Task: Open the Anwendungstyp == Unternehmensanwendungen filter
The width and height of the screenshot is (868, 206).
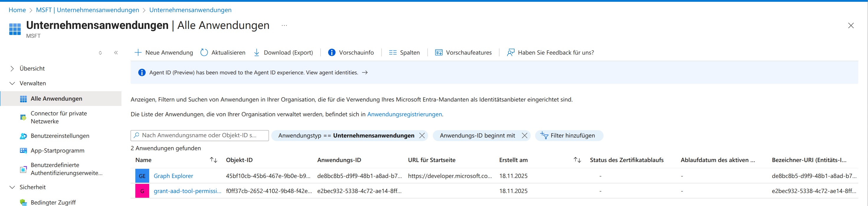Action: [346, 135]
